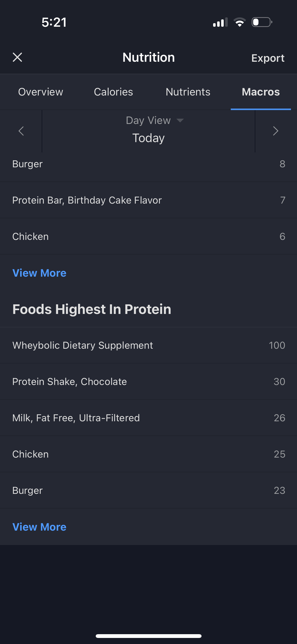This screenshot has height=644, width=297.
Task: Tap the cellular signal bars icon
Action: click(x=220, y=22)
